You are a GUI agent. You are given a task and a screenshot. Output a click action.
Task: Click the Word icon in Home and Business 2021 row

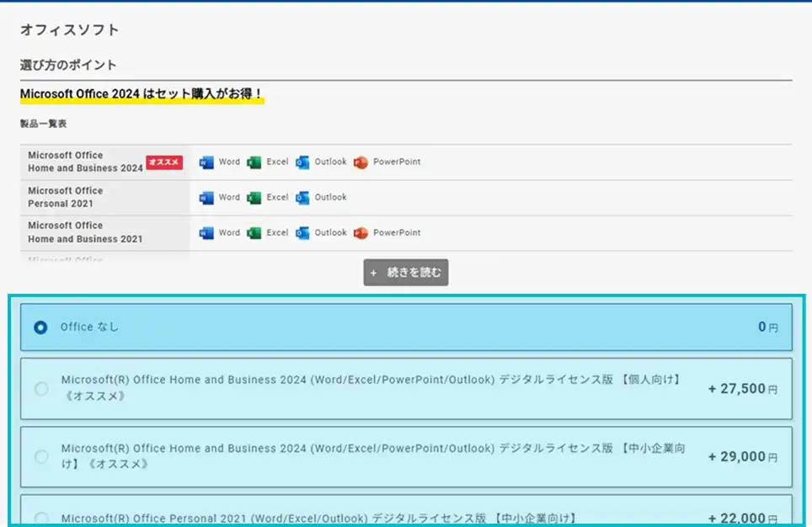coord(206,233)
